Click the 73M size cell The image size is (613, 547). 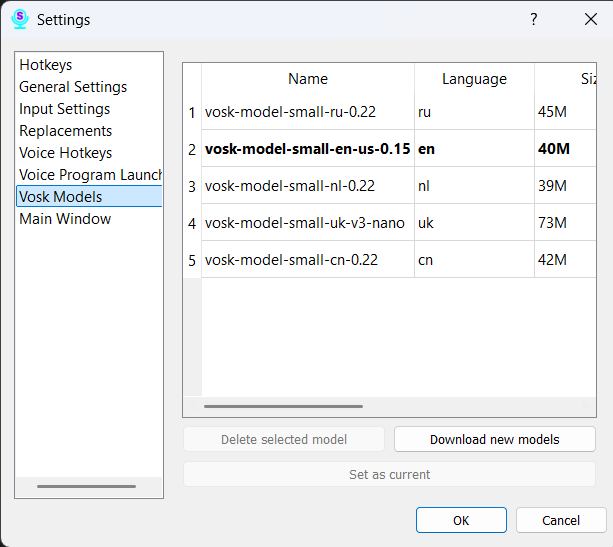tap(565, 223)
